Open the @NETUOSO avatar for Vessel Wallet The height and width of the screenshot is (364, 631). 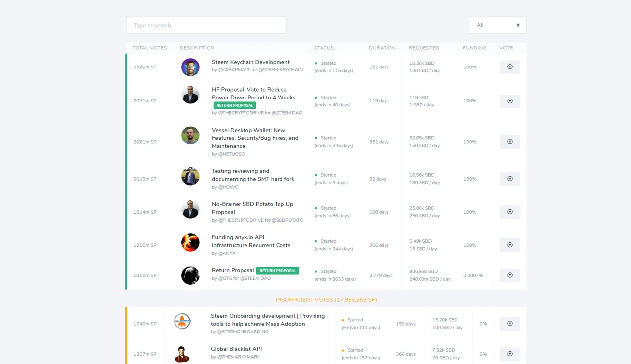pyautogui.click(x=190, y=135)
